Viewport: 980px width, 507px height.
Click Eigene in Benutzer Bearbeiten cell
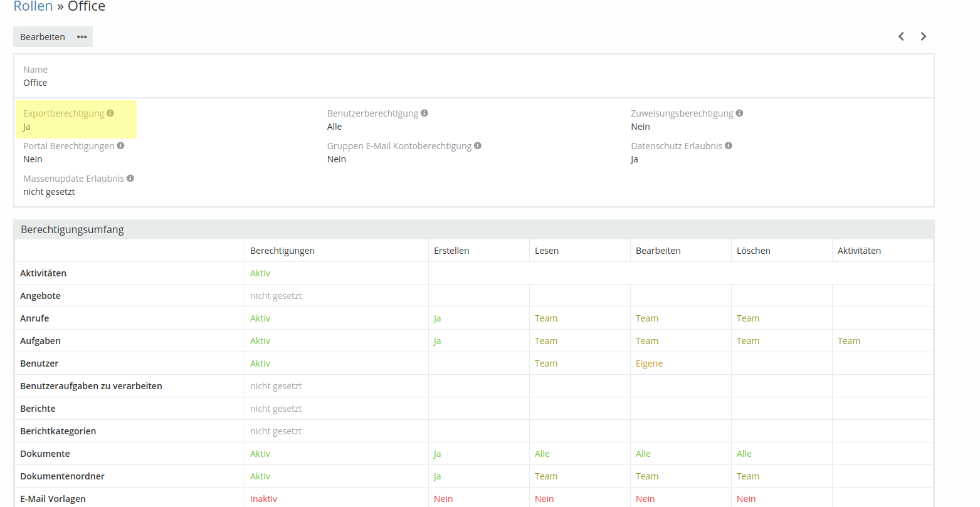(649, 363)
